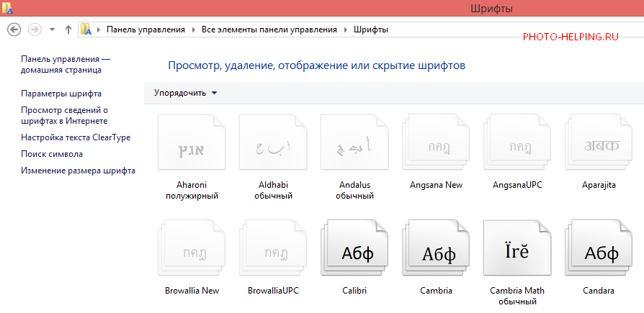
Task: Open the Упорядочить dropdown menu
Action: 185,93
